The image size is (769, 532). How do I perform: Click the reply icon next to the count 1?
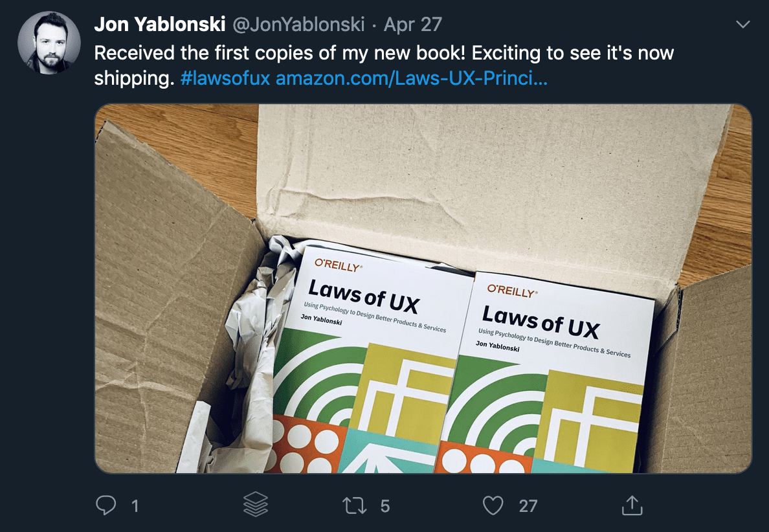106,507
